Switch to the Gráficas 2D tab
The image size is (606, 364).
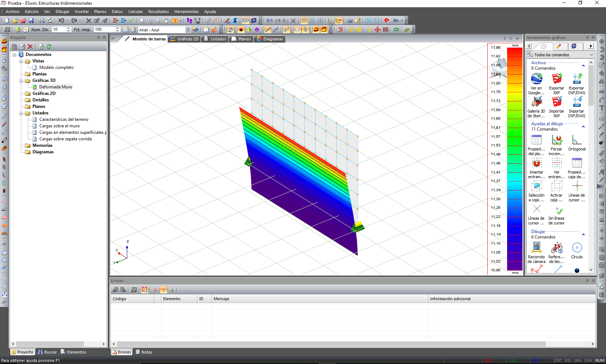184,39
